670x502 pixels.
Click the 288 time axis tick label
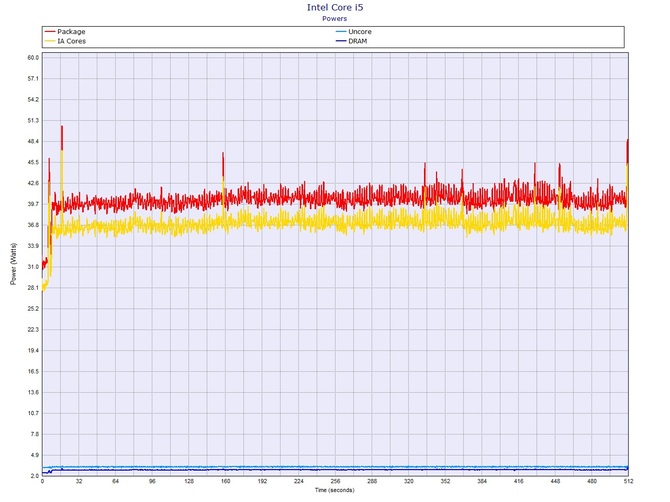(x=372, y=481)
